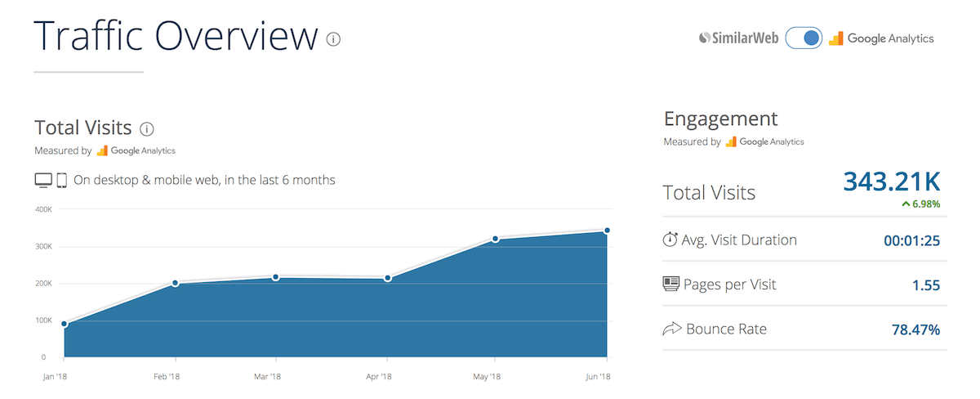The height and width of the screenshot is (399, 980).
Task: Click the May '18 data point on chart
Action: 496,239
